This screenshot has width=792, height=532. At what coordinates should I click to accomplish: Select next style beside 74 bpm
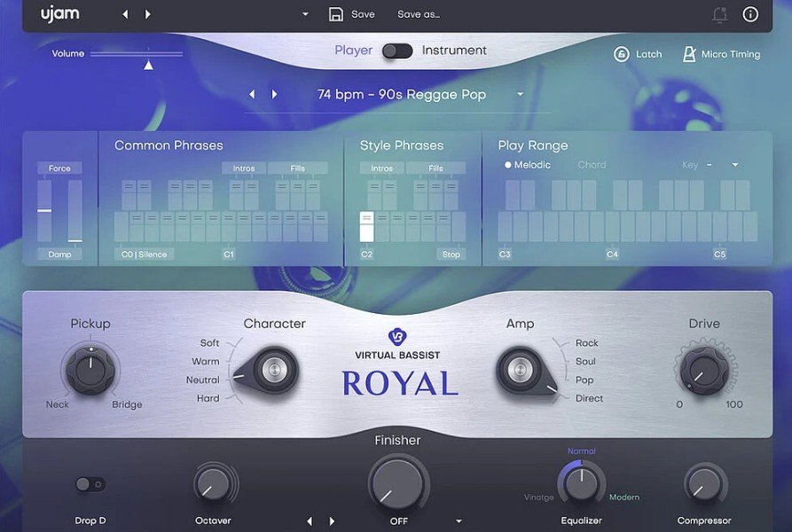point(274,94)
